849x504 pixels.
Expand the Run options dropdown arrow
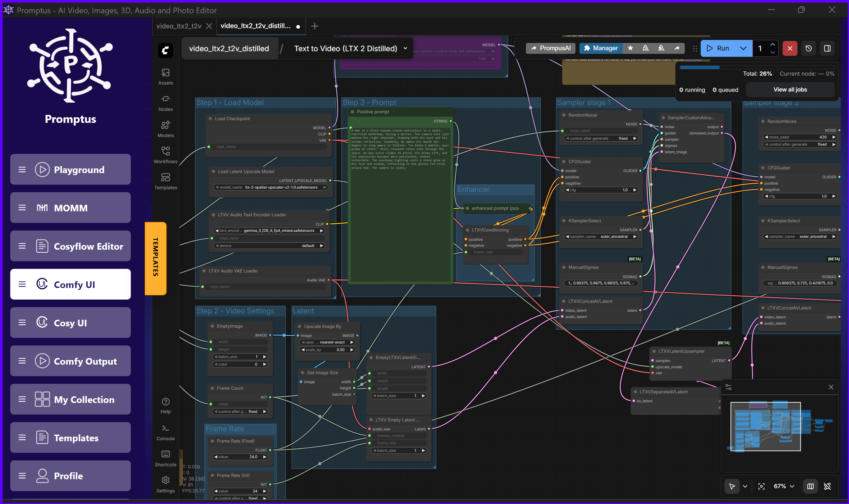point(743,48)
